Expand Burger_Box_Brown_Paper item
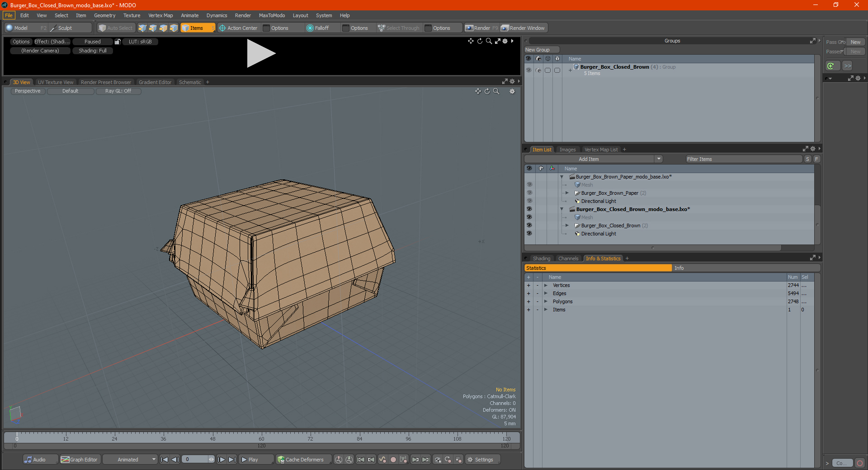 [567, 193]
